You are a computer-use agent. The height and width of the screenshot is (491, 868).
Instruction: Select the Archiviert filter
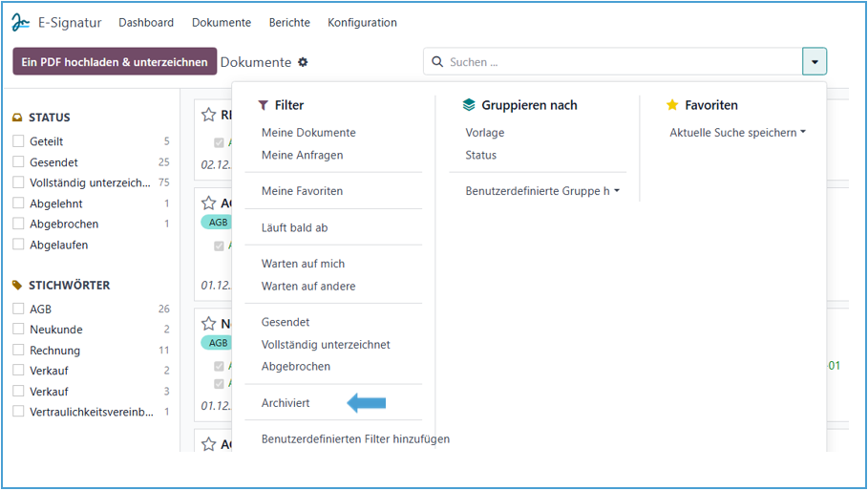[286, 403]
